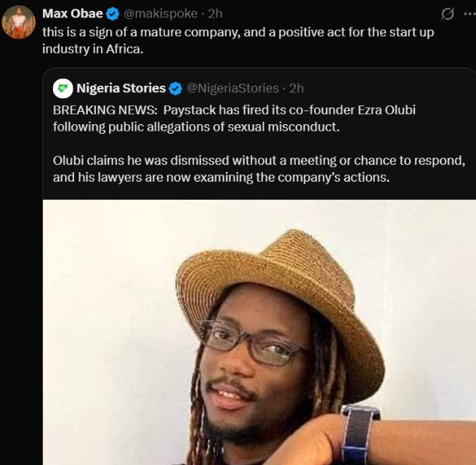The height and width of the screenshot is (465, 476).
Task: Click the Grok explain icon
Action: pyautogui.click(x=448, y=14)
